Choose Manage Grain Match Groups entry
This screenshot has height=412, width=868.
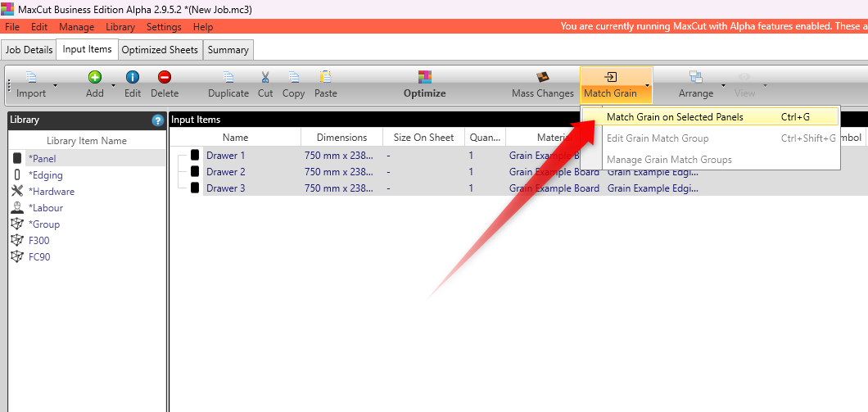point(710,160)
